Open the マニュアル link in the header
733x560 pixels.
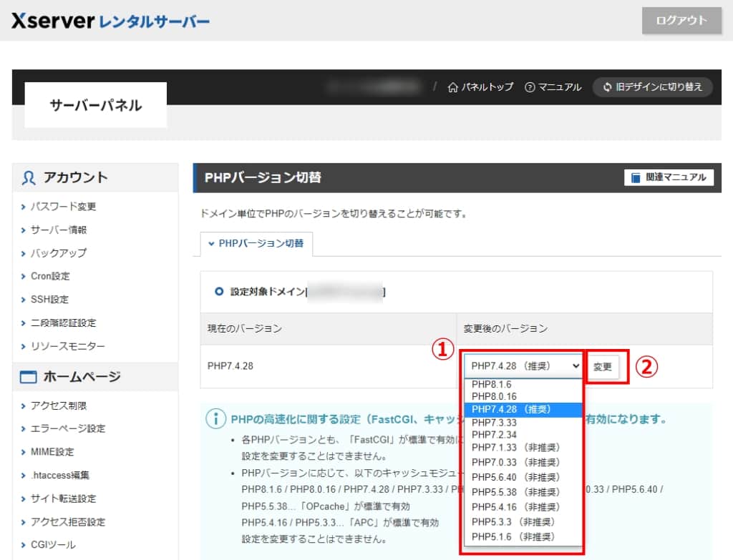(x=553, y=87)
